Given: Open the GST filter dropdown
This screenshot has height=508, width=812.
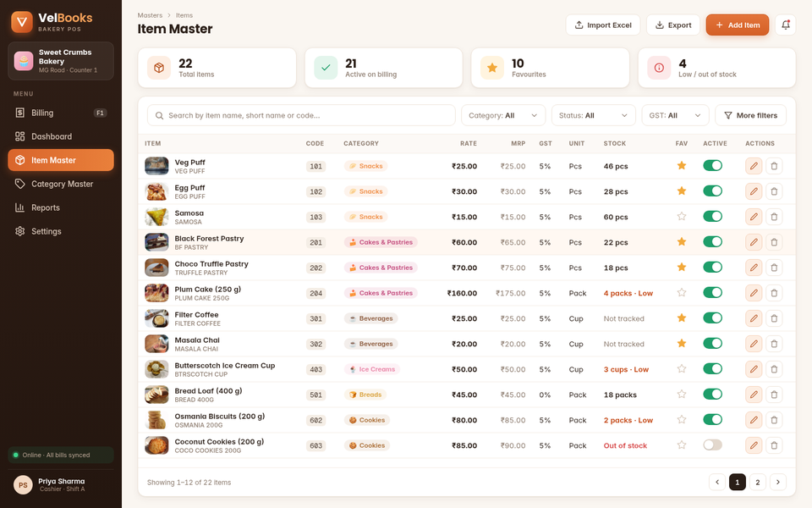Looking at the screenshot, I should (675, 115).
